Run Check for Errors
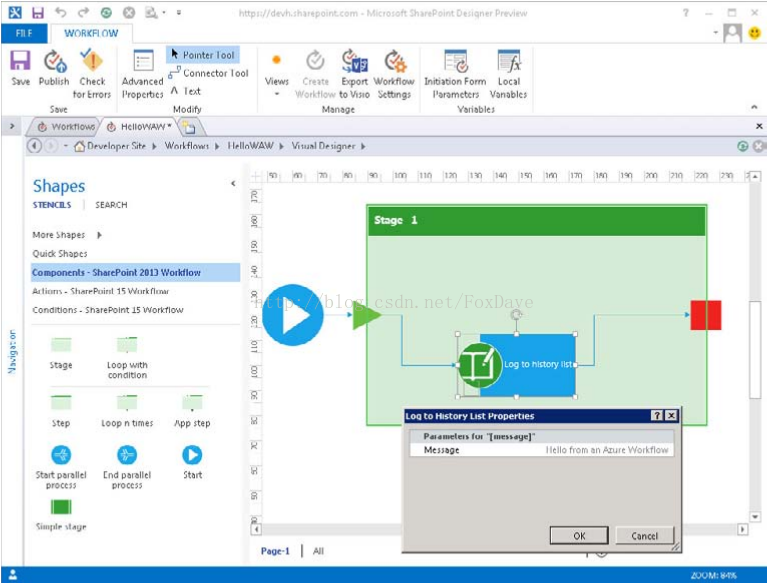This screenshot has width=768, height=583. [92, 73]
